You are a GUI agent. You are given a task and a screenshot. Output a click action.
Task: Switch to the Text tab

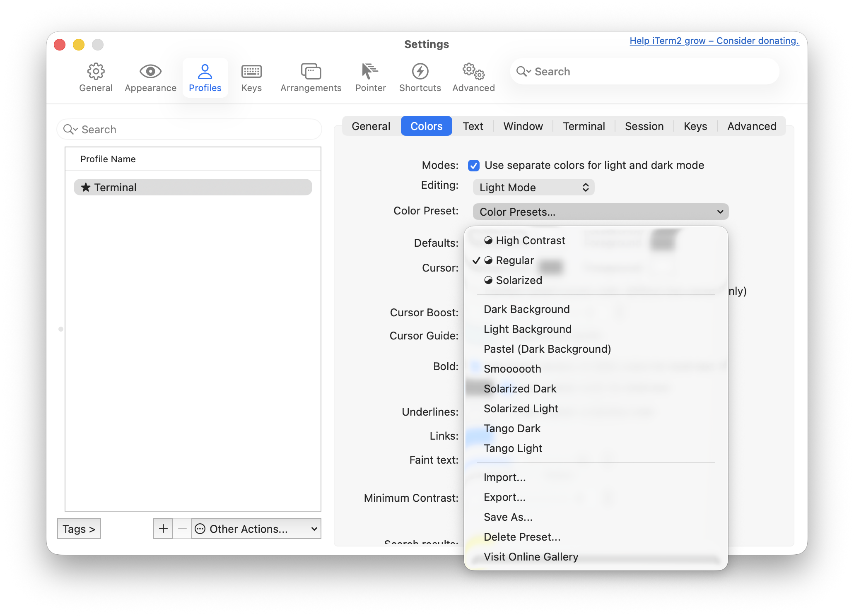(x=473, y=126)
